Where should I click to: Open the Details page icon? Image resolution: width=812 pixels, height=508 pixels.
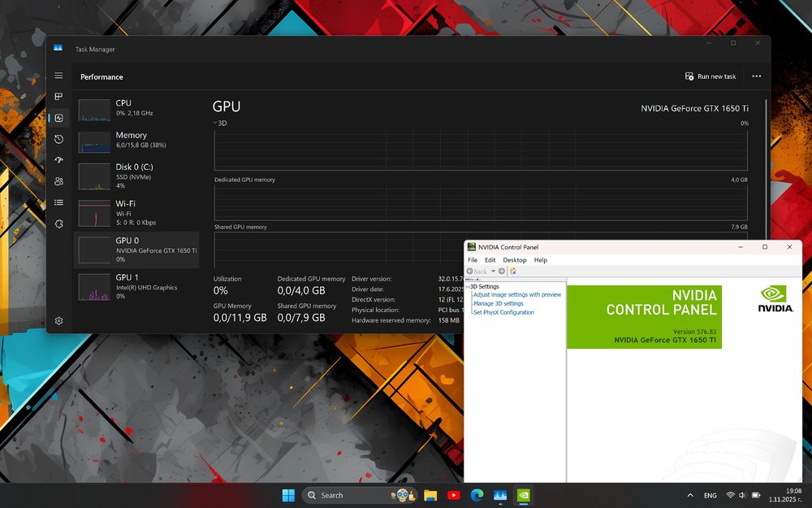pyautogui.click(x=59, y=202)
